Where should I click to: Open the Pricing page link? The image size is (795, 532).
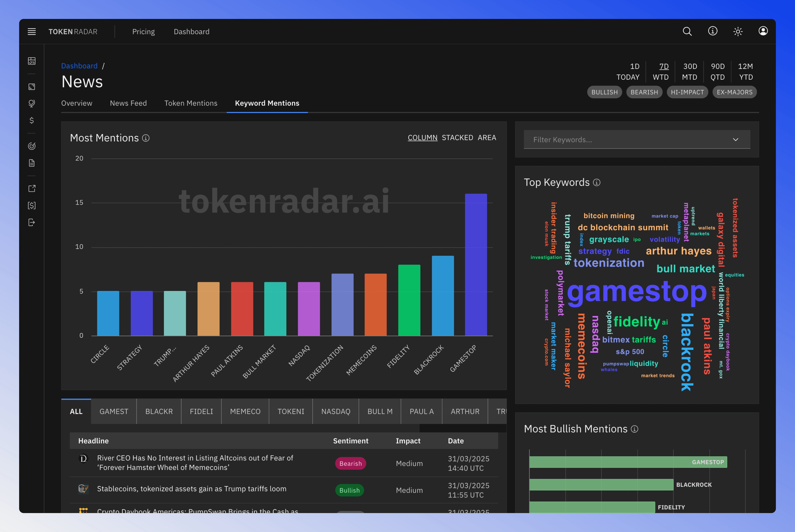(143, 32)
